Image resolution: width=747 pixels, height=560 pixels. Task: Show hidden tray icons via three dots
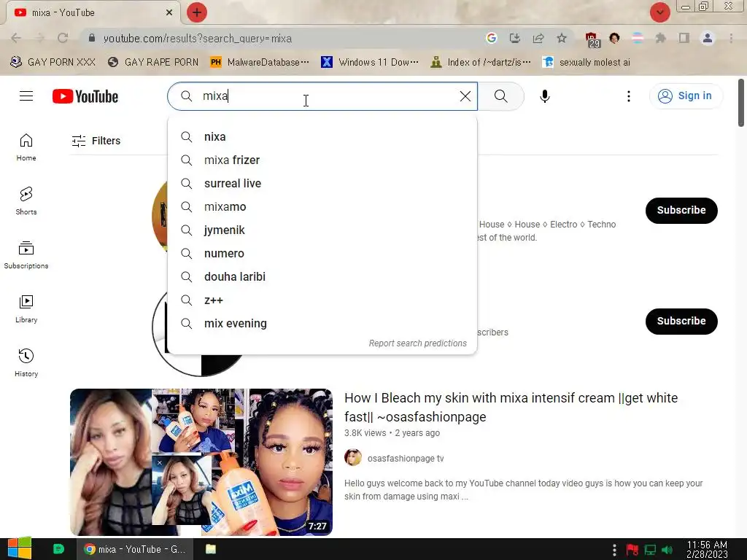click(x=614, y=550)
